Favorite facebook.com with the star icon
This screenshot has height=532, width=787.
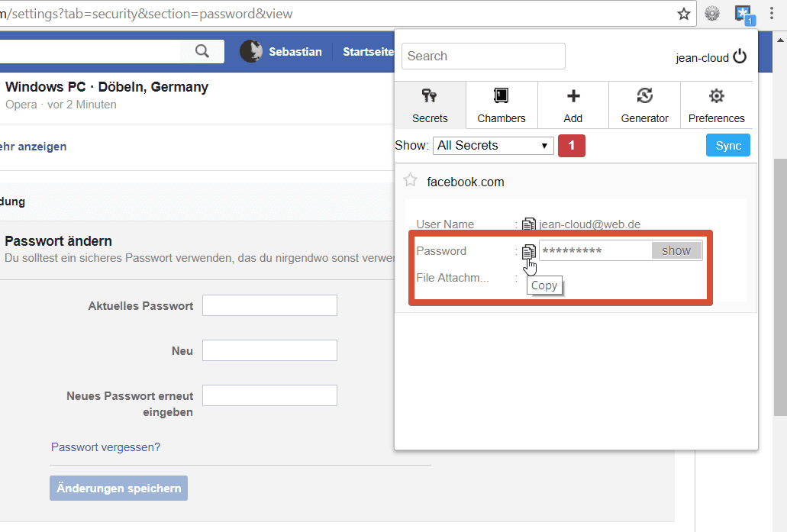click(x=410, y=180)
